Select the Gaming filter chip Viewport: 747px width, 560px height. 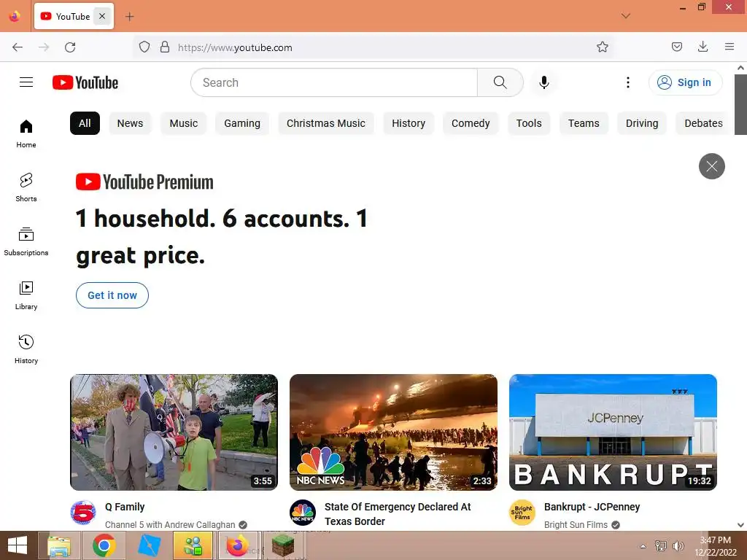[x=242, y=123]
